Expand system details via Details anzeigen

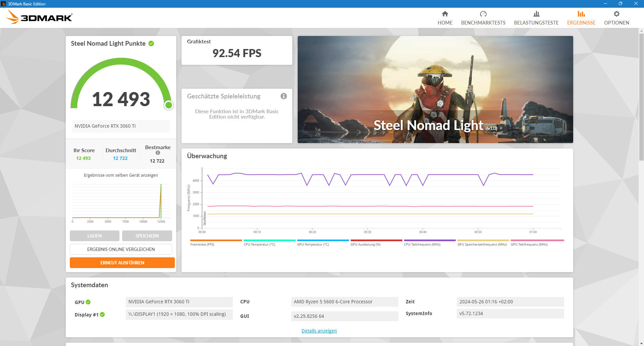[x=319, y=331]
